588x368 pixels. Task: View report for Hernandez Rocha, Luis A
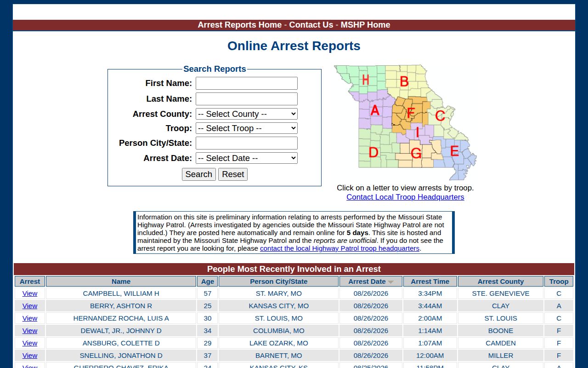click(x=30, y=318)
